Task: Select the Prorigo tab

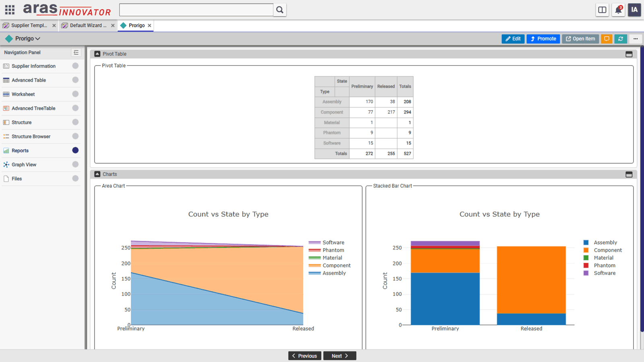Action: (136, 25)
